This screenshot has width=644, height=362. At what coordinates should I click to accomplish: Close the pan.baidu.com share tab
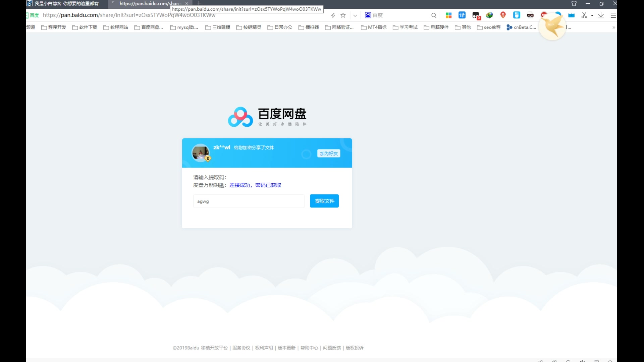point(186,4)
